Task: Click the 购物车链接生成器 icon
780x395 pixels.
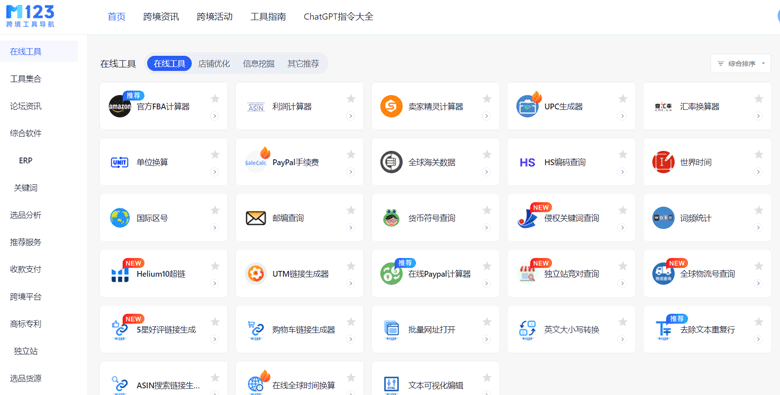Action: (x=256, y=330)
